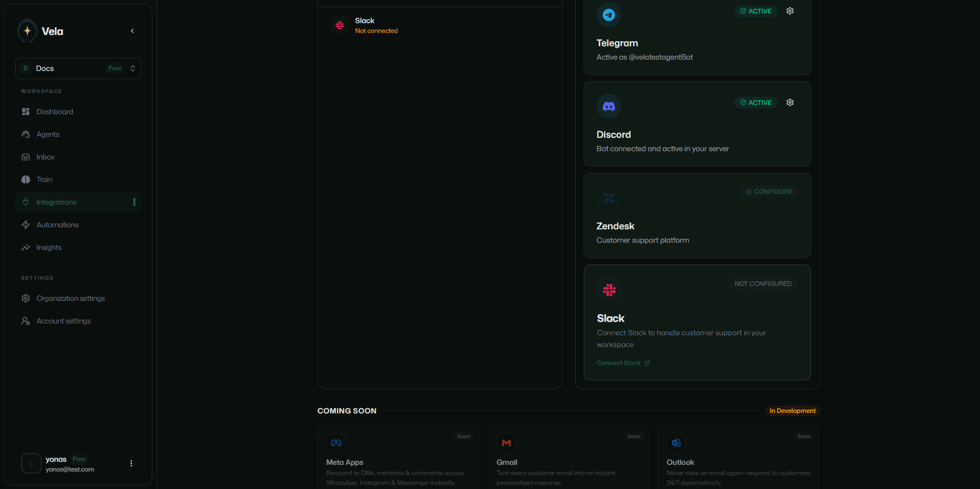Click the Outlook card title
Viewport: 980px width, 489px height.
[680, 462]
